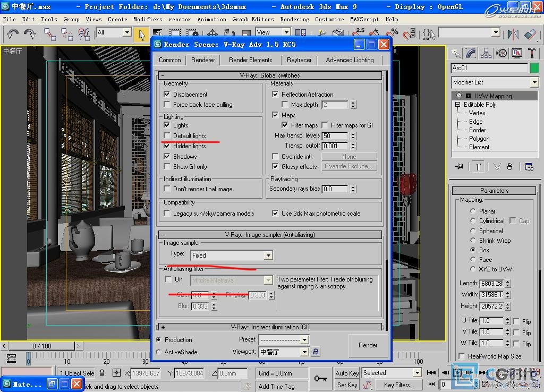Click the Key Filters button
This screenshot has width=544, height=392.
click(x=398, y=385)
